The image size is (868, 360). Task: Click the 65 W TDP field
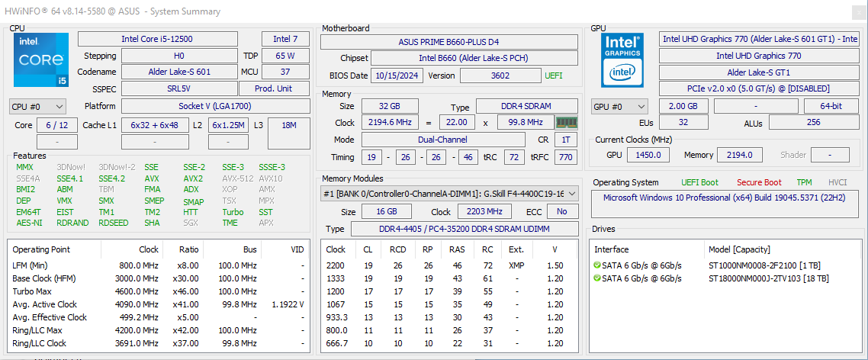click(x=285, y=56)
